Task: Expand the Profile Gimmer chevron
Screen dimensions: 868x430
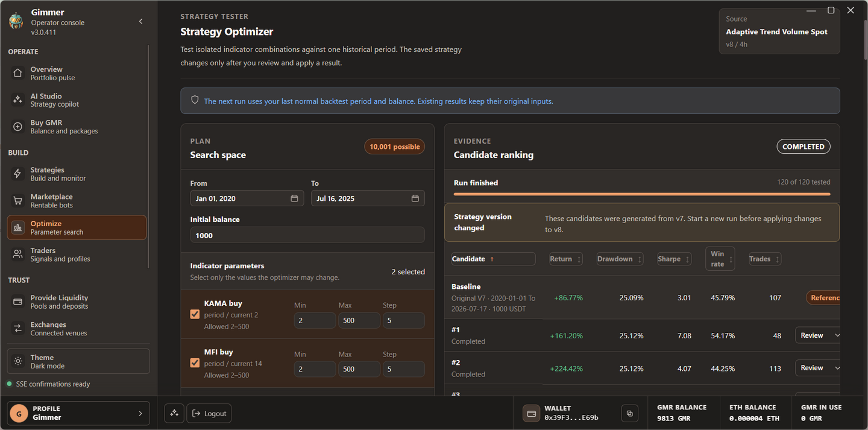Action: 140,413
